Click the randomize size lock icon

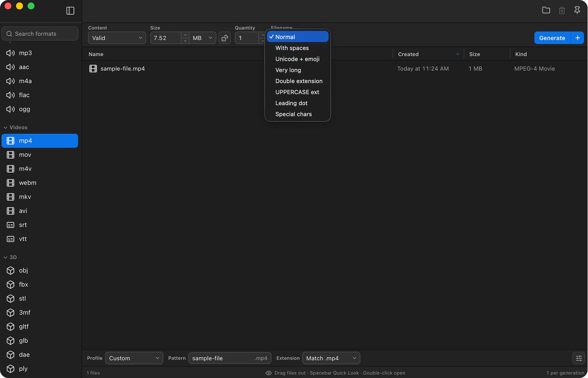click(225, 38)
